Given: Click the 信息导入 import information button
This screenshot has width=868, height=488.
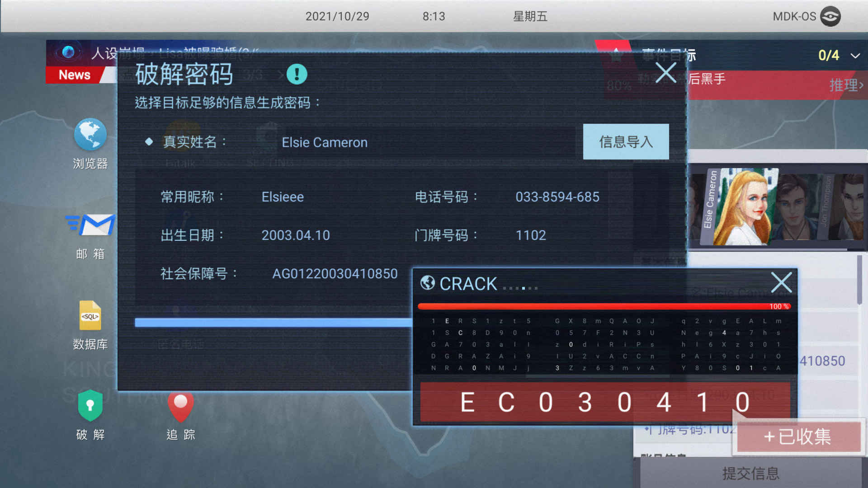Looking at the screenshot, I should [x=626, y=142].
